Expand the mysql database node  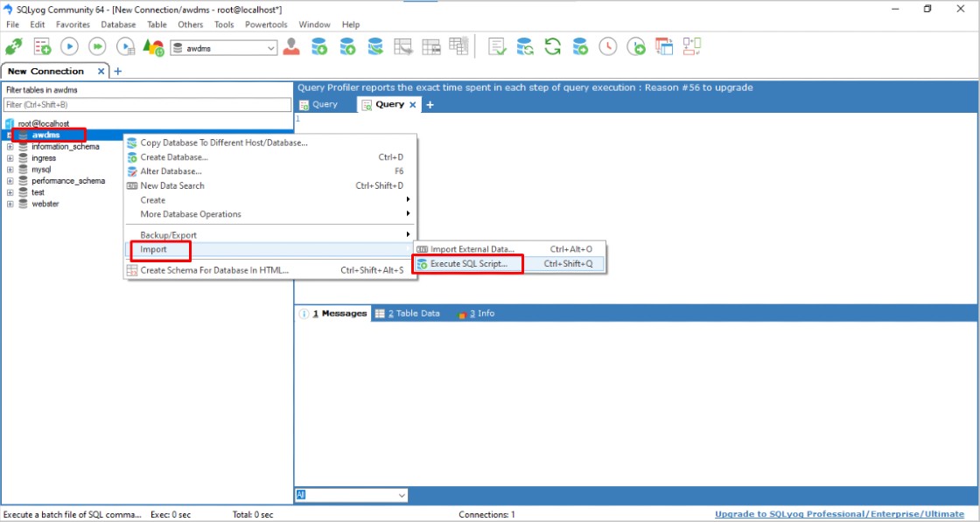(x=10, y=170)
